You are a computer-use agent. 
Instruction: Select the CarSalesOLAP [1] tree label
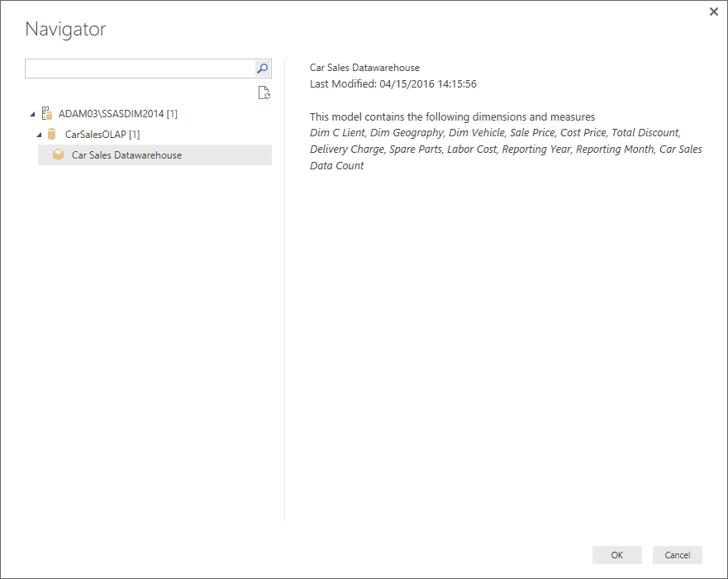click(x=102, y=135)
